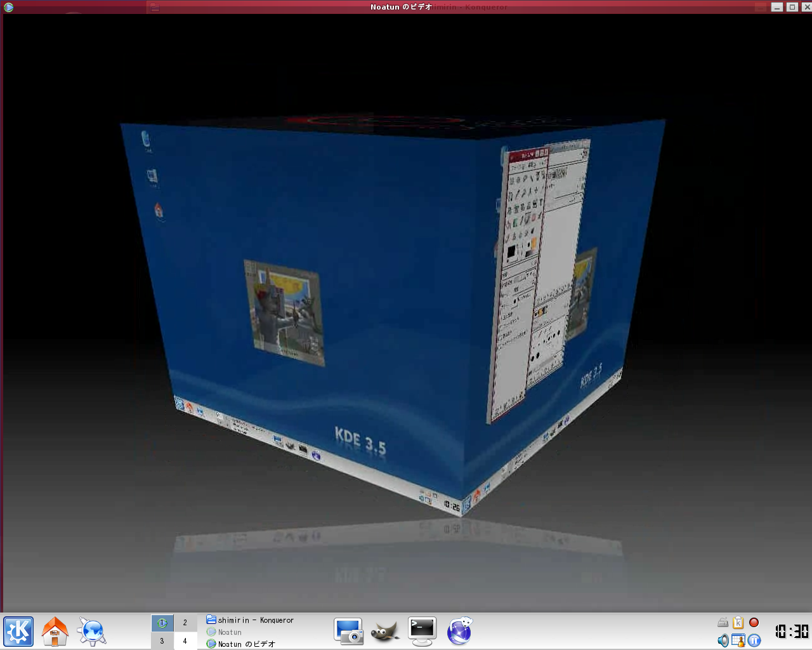The image size is (812, 650).
Task: Click the 10:30 panel clock
Action: tap(791, 632)
